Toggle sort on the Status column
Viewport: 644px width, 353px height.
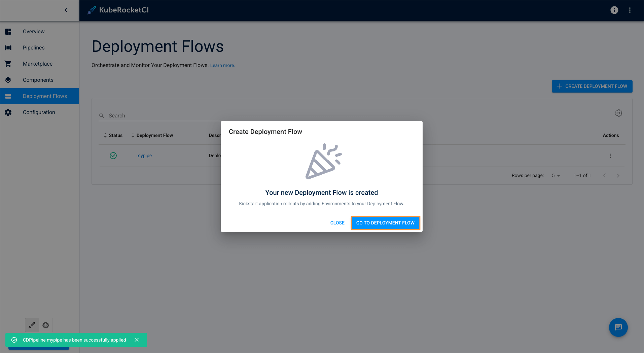pos(105,135)
